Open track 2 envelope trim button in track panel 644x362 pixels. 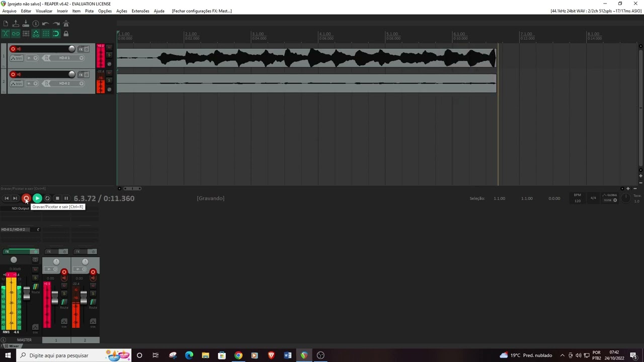coord(17,83)
